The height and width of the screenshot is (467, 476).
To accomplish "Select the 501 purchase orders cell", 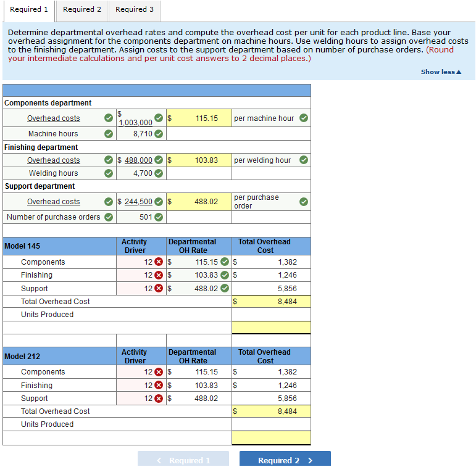I will (141, 217).
